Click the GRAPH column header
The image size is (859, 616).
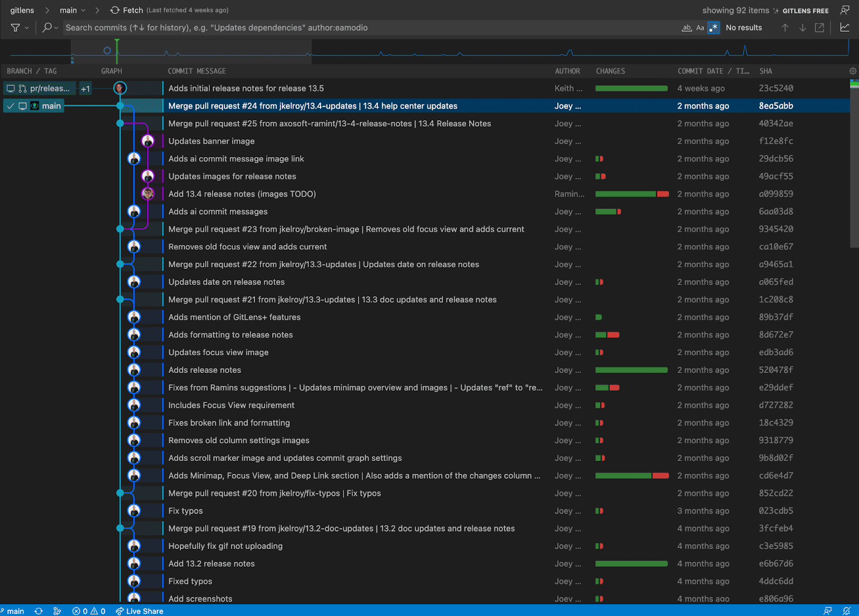112,71
